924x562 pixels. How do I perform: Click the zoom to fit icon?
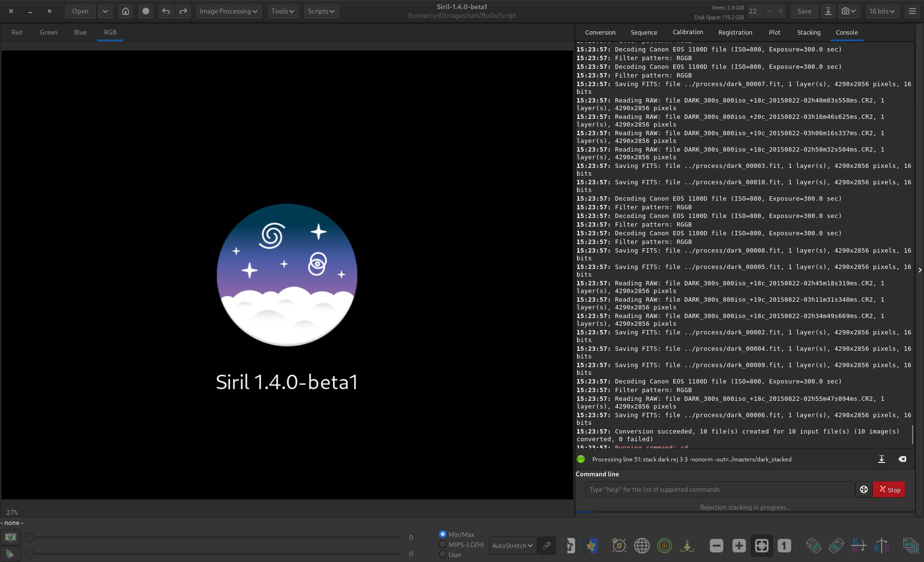point(762,545)
